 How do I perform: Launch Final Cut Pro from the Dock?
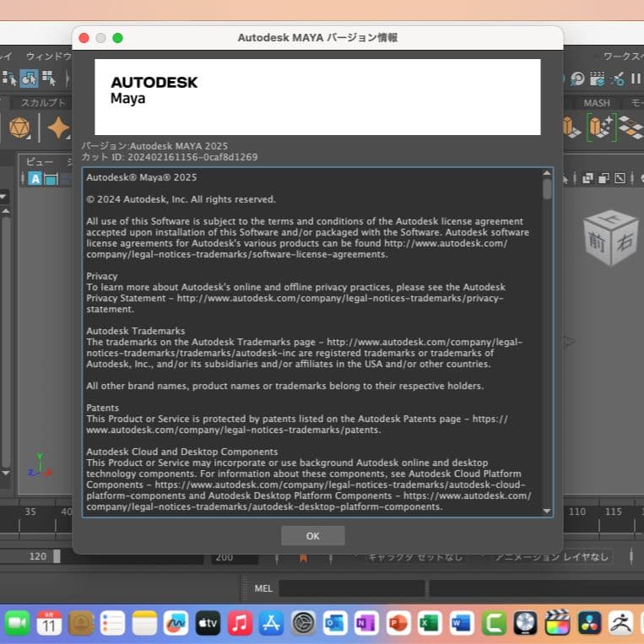click(x=557, y=624)
